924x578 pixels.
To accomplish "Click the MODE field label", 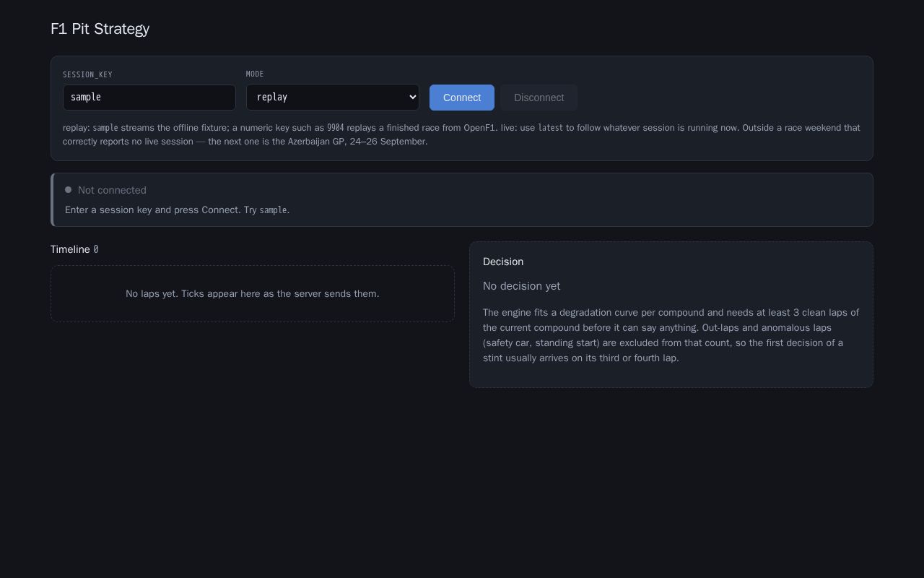I will [255, 74].
